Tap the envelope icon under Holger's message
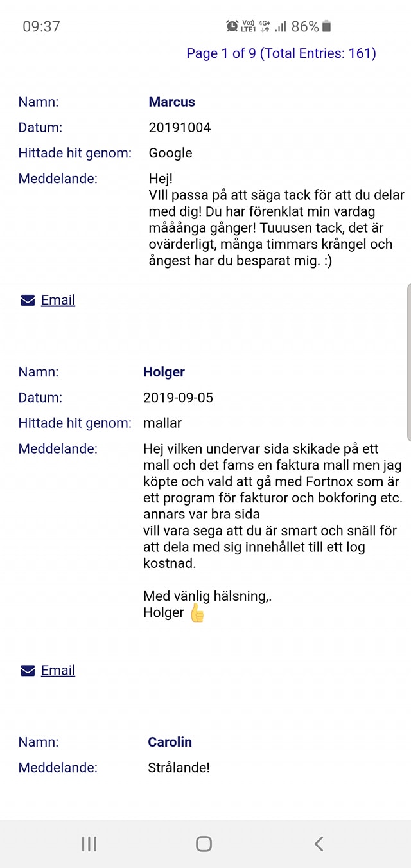The width and height of the screenshot is (411, 868). coord(28,670)
